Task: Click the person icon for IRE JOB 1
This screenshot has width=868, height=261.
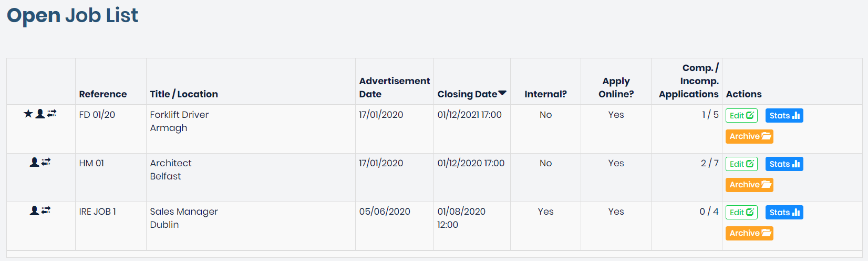Action: point(34,210)
